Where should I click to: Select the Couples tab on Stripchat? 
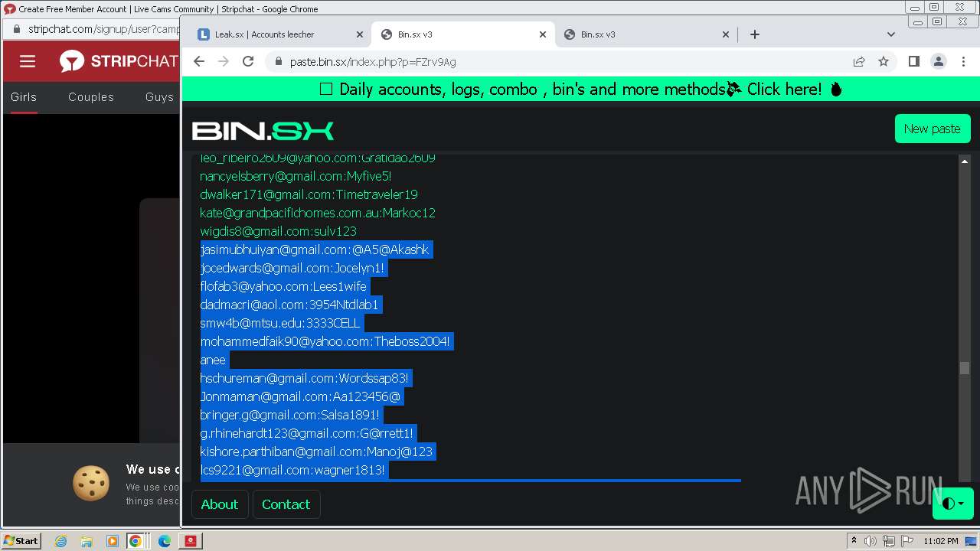tap(91, 97)
